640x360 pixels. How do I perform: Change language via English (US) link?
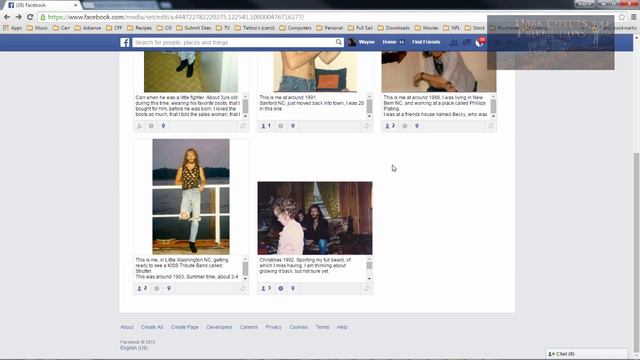pos(134,348)
